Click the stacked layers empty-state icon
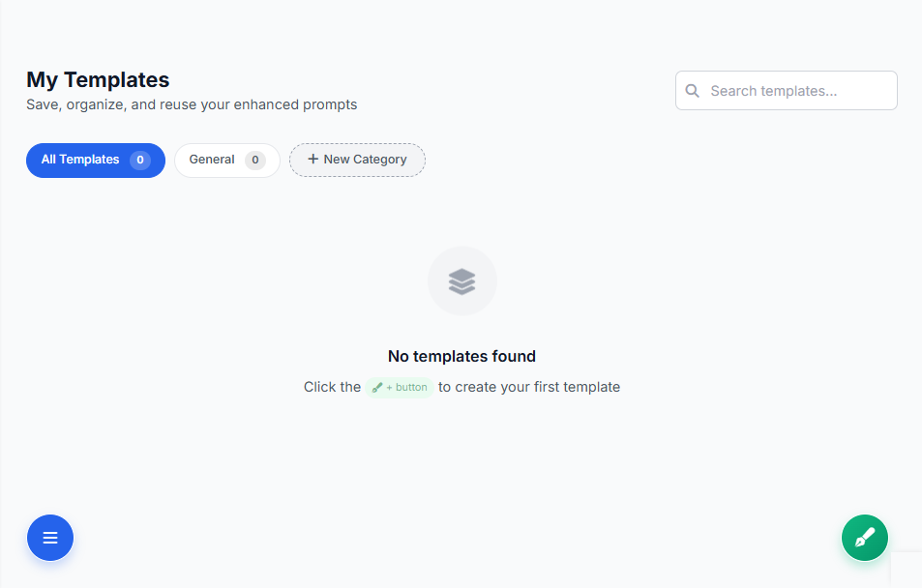Viewport: 922px width, 588px height. (462, 281)
